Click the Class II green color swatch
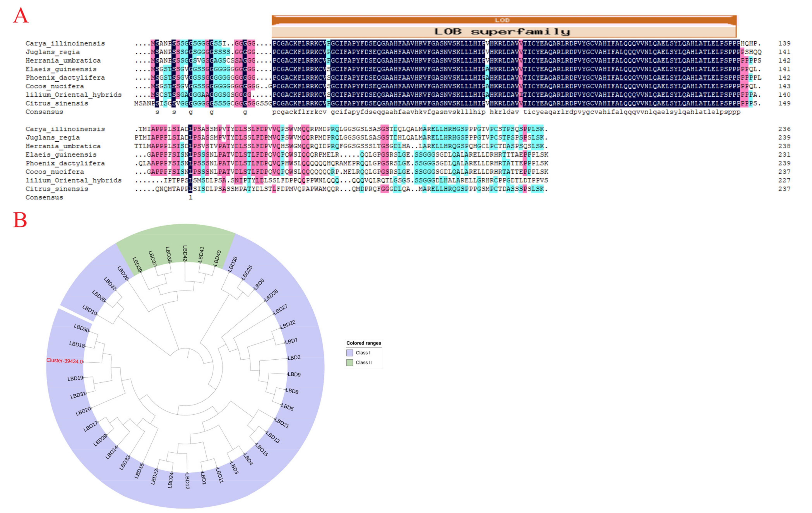This screenshot has height=513, width=812. pyautogui.click(x=350, y=363)
